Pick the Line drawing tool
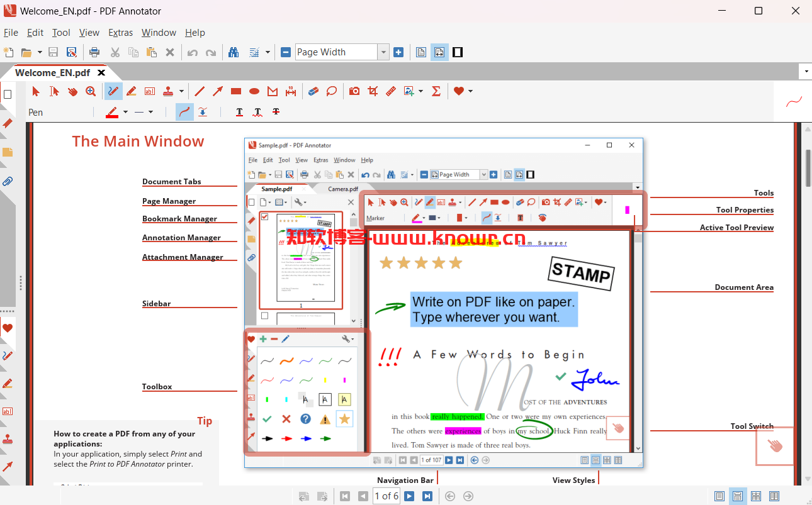Image resolution: width=812 pixels, height=505 pixels. click(200, 91)
